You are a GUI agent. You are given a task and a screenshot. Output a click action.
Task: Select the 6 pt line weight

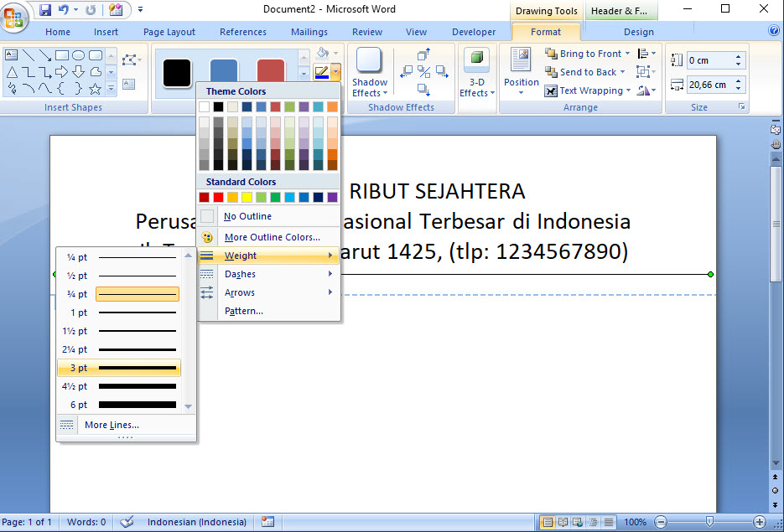pos(119,405)
